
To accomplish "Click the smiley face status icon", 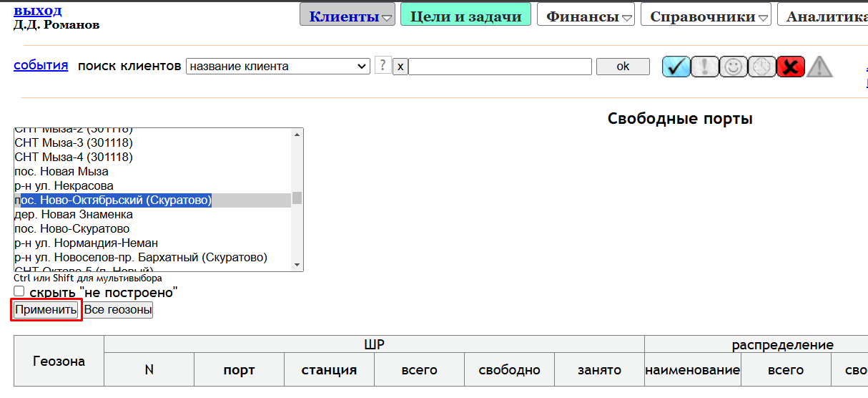I will point(733,67).
